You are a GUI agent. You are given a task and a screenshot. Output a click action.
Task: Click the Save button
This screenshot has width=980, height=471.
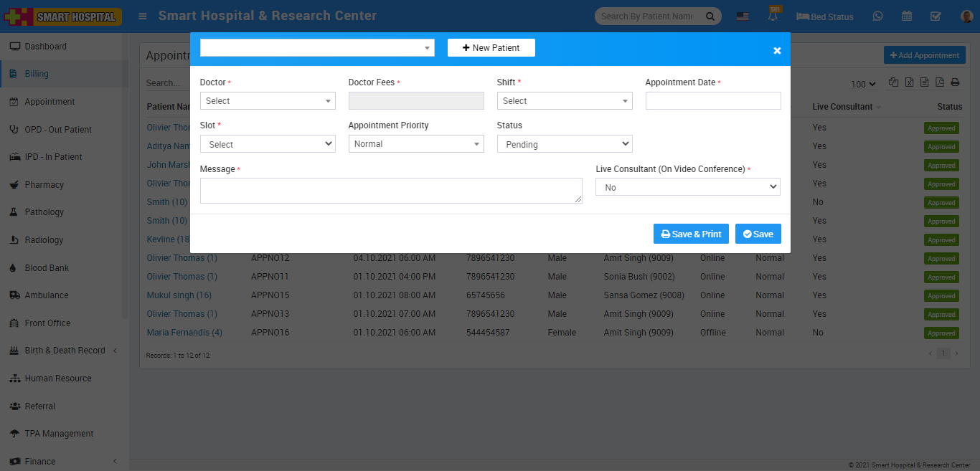pyautogui.click(x=758, y=234)
